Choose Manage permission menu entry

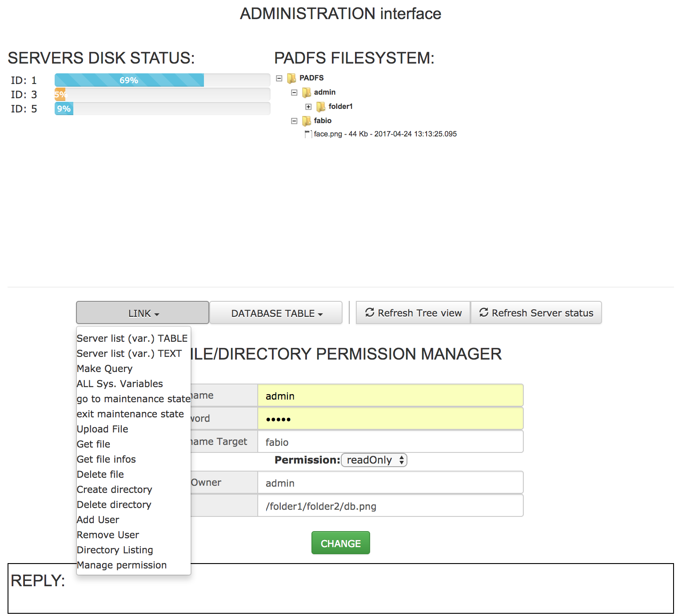(122, 565)
